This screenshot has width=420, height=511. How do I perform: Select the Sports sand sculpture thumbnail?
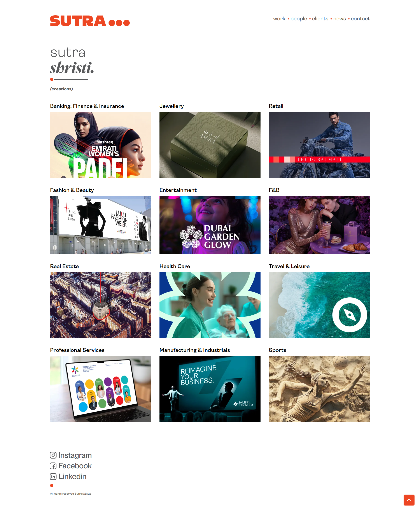pos(319,389)
